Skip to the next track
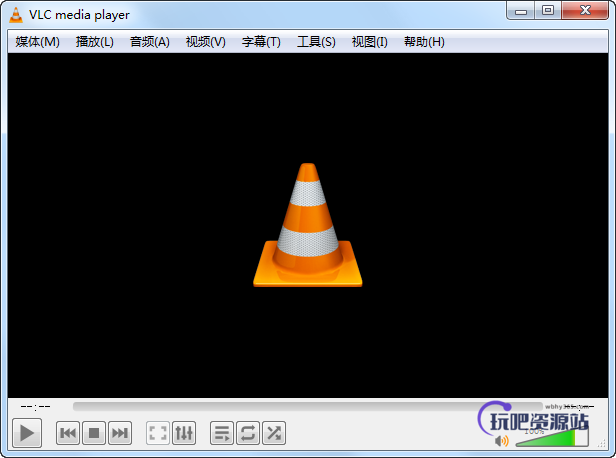The width and height of the screenshot is (616, 458). tap(120, 433)
